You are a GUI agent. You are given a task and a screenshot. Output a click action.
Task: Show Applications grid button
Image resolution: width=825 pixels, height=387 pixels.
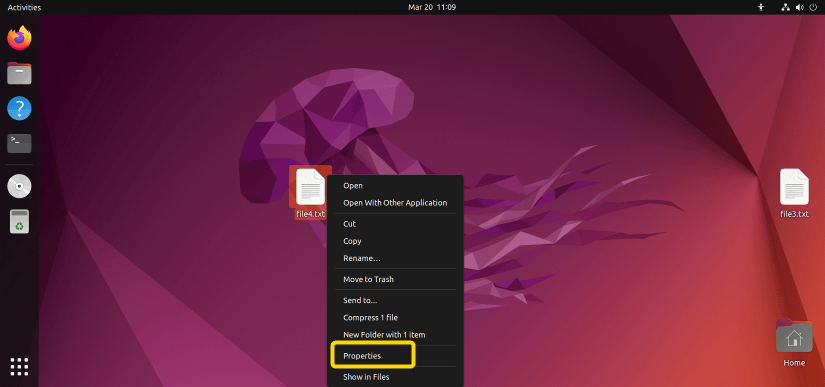click(x=19, y=366)
